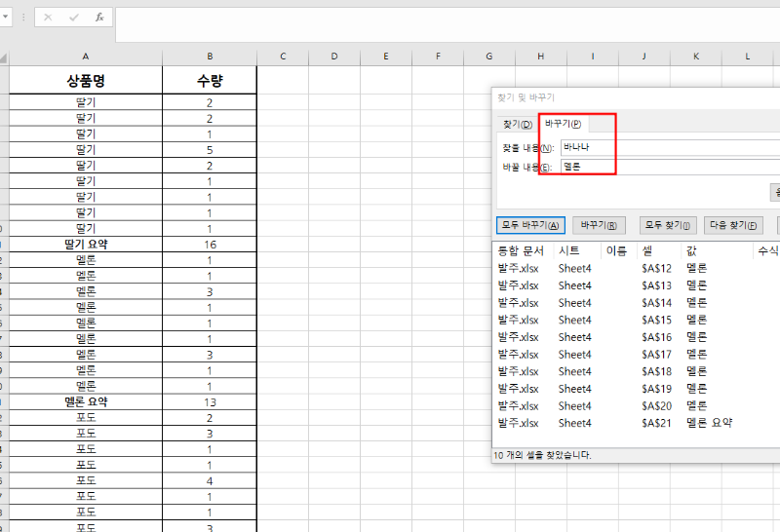Click the 10 개의 셀을 찾았습니다 status text
The image size is (780, 532).
click(542, 455)
